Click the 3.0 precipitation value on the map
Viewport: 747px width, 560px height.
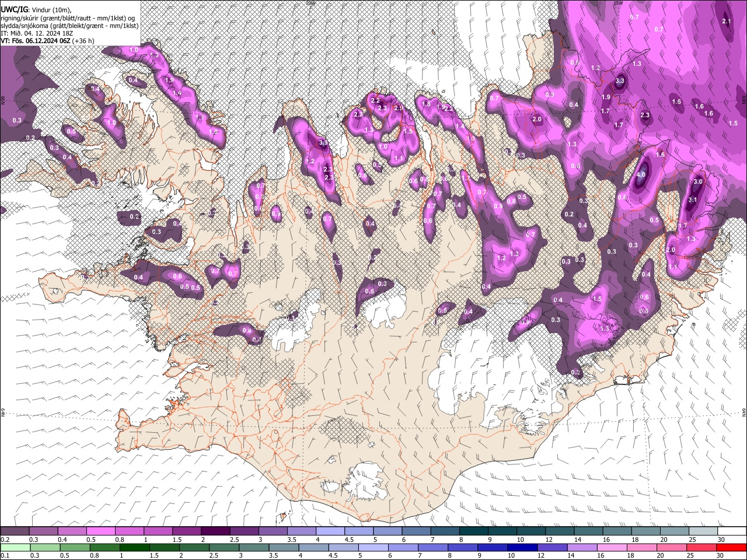click(x=697, y=182)
